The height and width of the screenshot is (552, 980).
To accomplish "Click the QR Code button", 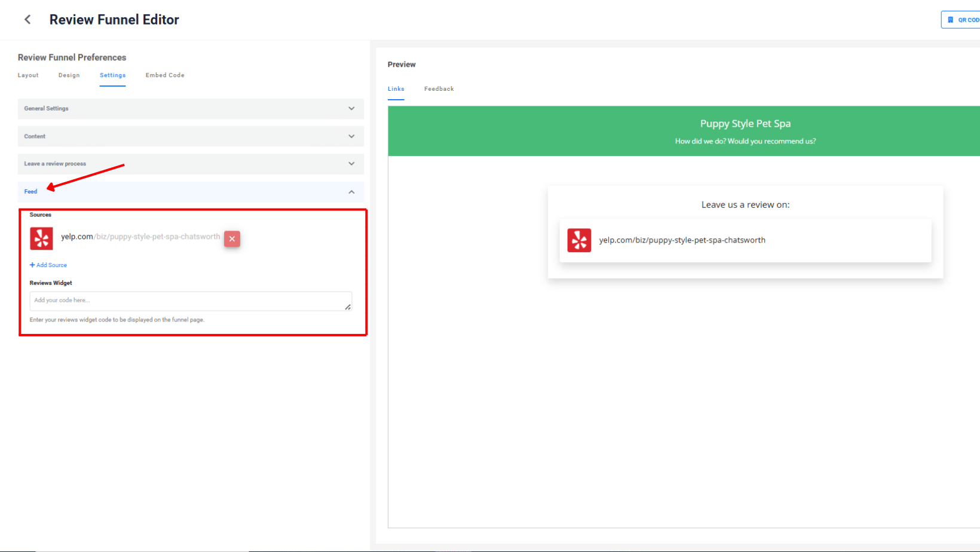I will (x=961, y=20).
